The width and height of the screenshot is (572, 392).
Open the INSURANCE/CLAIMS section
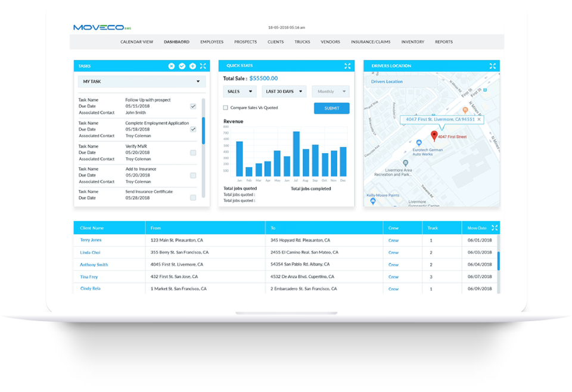[x=371, y=42]
